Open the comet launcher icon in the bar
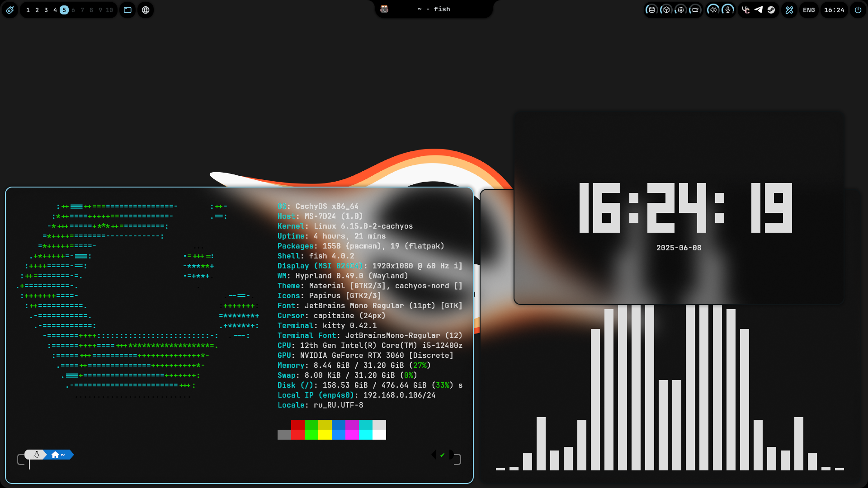This screenshot has height=488, width=868. coord(10,10)
